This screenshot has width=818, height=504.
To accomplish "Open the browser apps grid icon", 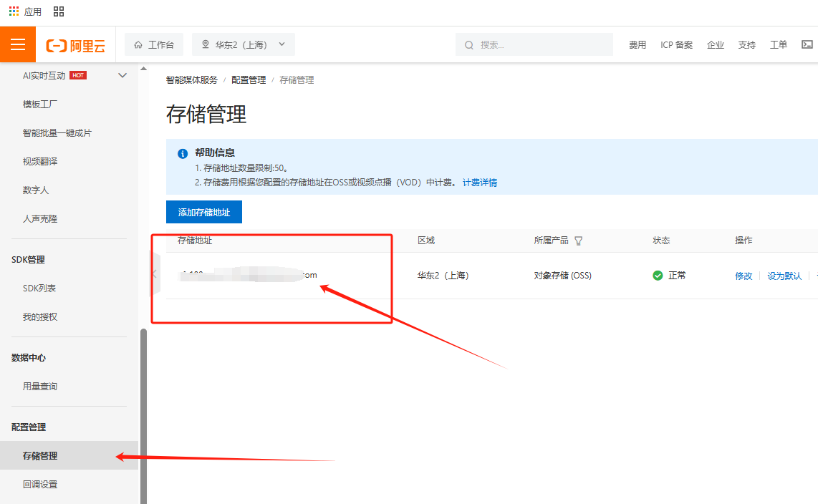I will [14, 11].
